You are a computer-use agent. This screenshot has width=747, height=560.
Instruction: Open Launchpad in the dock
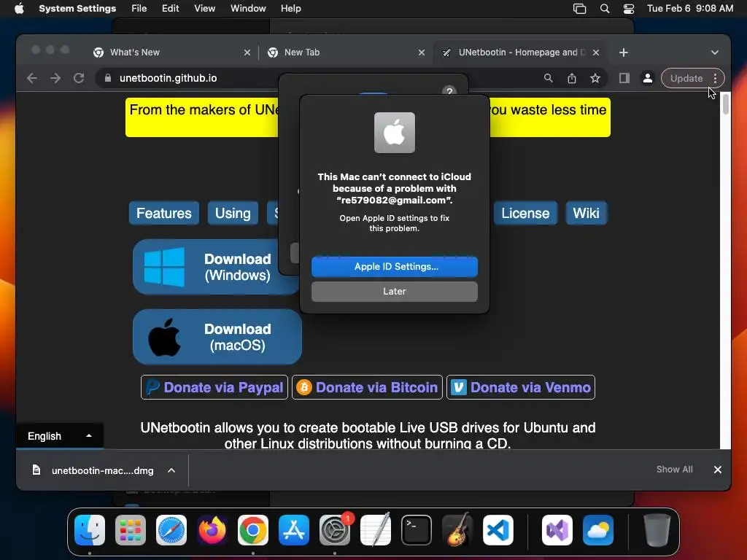point(131,530)
